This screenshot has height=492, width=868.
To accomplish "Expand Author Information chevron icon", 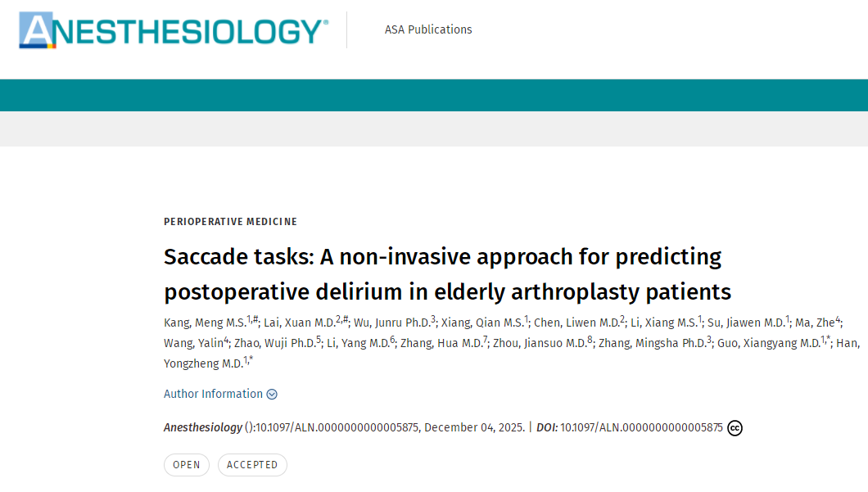I will pyautogui.click(x=272, y=394).
